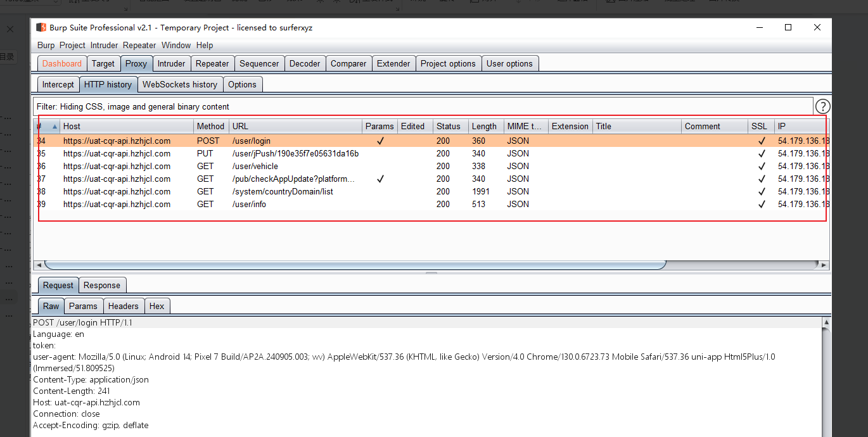This screenshot has width=868, height=437.
Task: Select the /pub/checkAppUpdate request row
Action: tap(431, 179)
